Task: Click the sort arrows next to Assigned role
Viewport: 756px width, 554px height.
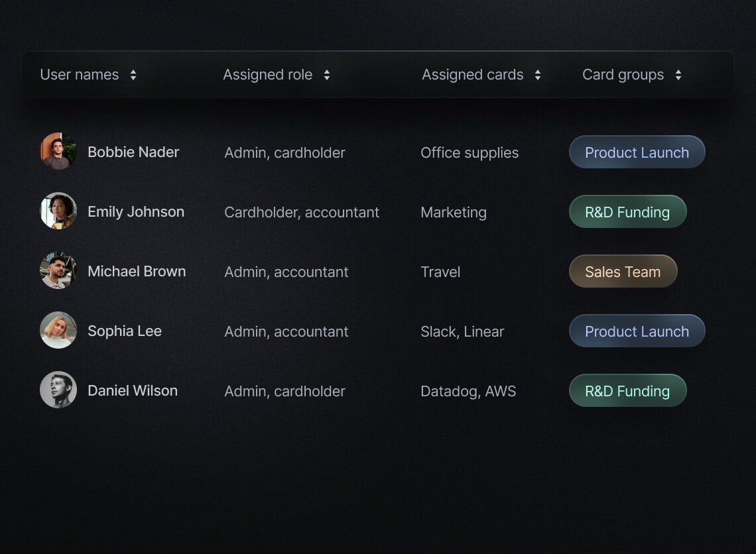Action: pyautogui.click(x=327, y=75)
